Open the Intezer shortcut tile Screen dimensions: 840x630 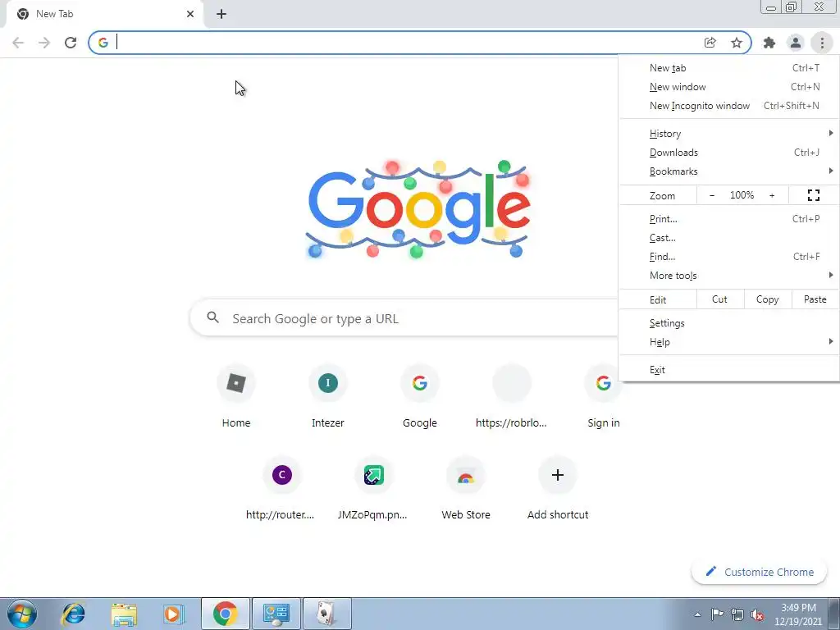pyautogui.click(x=328, y=396)
